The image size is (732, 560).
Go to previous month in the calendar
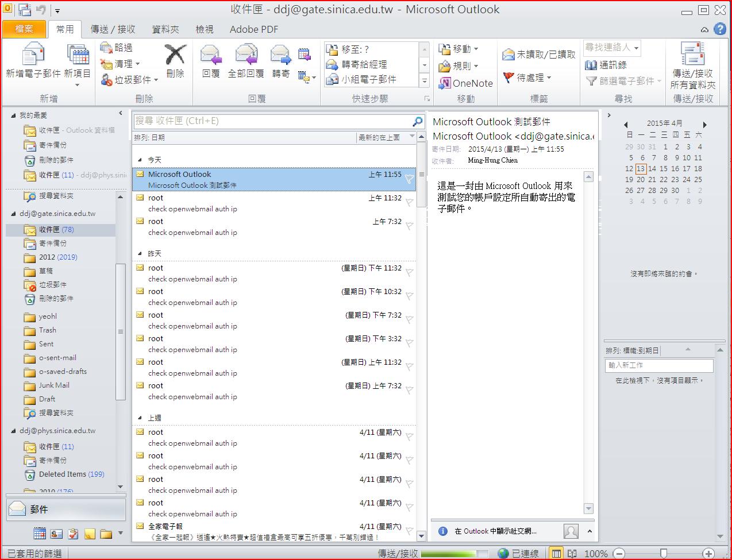pyautogui.click(x=626, y=124)
